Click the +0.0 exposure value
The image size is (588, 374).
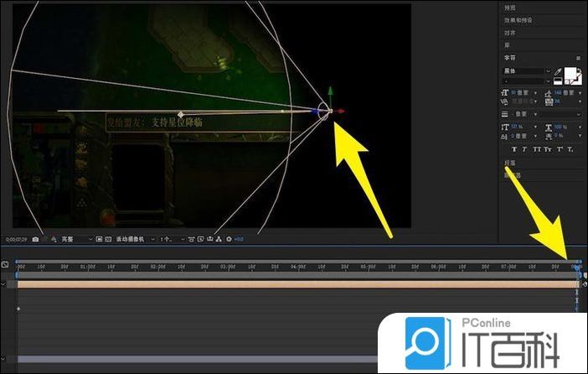coord(239,239)
